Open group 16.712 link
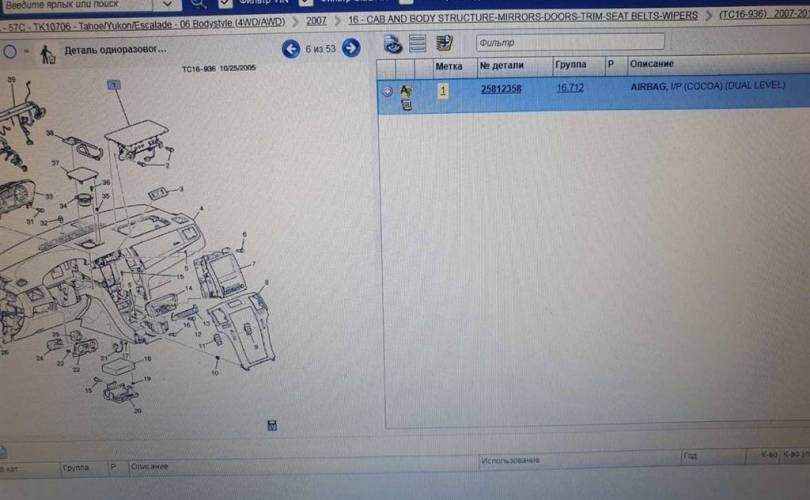810x500 pixels. tap(570, 88)
